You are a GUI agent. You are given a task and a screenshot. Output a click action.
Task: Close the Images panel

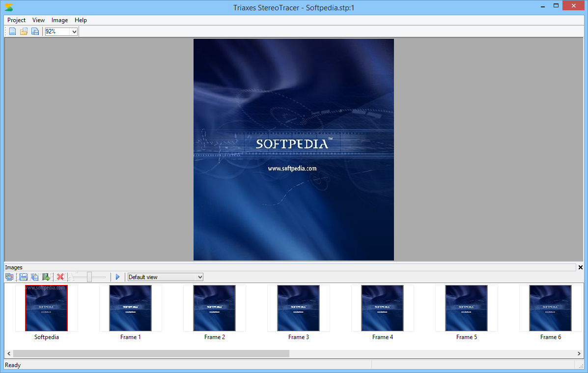pos(581,267)
